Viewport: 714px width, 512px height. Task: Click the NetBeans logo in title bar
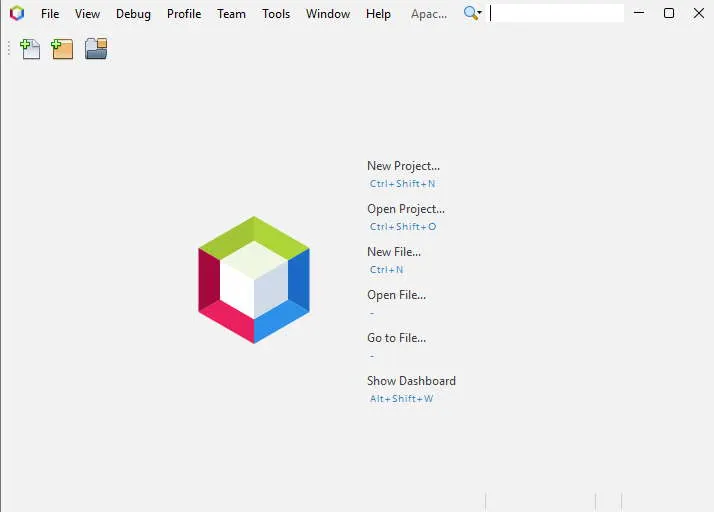tap(17, 13)
